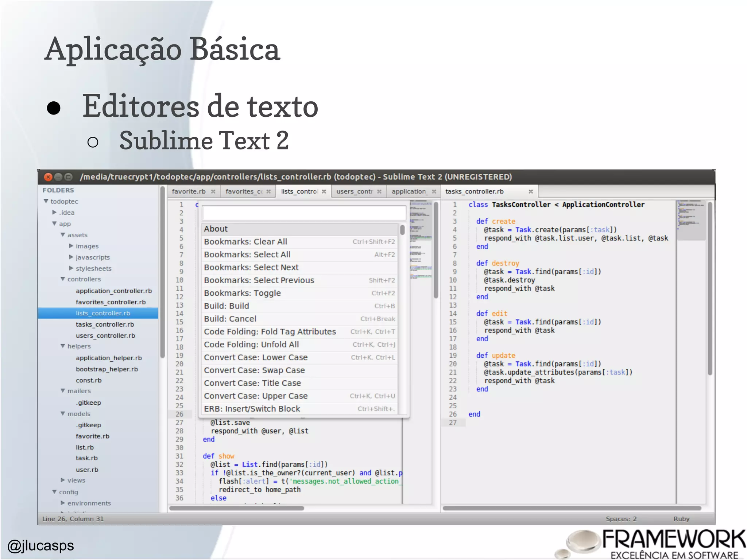This screenshot has height=560, width=747.
Task: Click the red window close button
Action: tap(48, 177)
